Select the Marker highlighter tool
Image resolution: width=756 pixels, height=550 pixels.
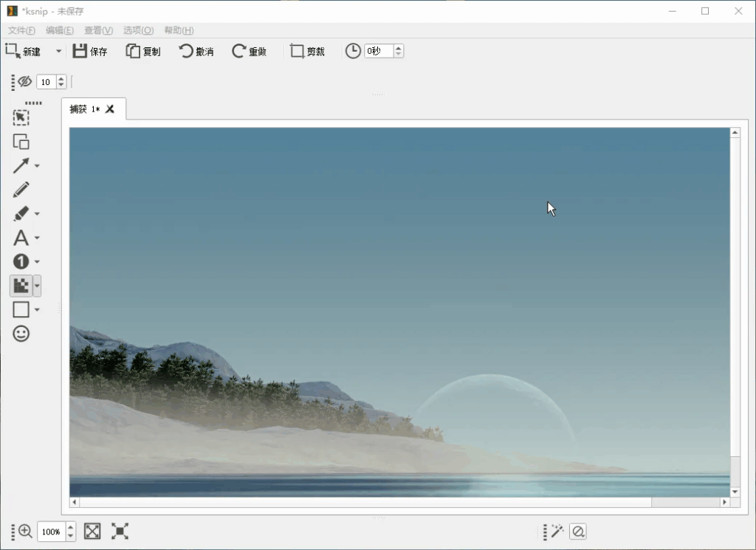point(21,213)
